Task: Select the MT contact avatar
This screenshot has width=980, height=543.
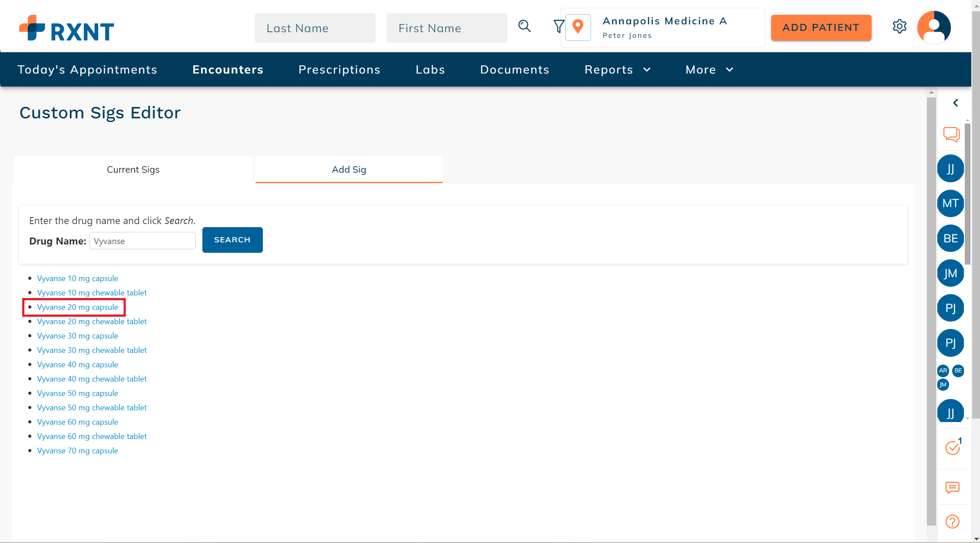Action: [x=950, y=203]
